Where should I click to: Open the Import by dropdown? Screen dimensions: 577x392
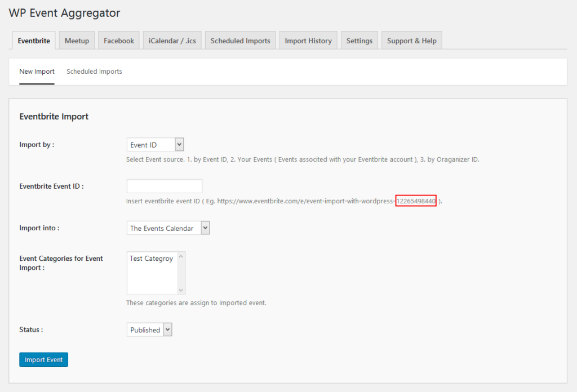pyautogui.click(x=155, y=144)
